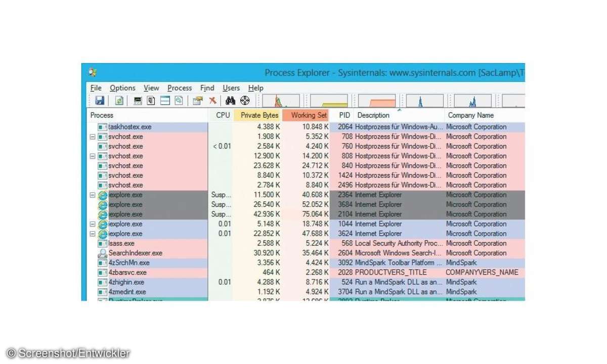Viewport: 607px width, 364px height.
Task: Click the 4zmedint.exe process icon
Action: [103, 292]
